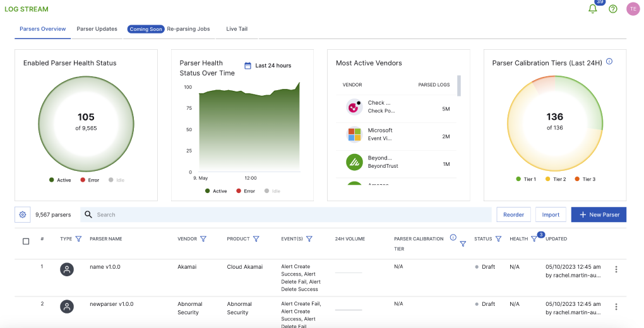644x328 pixels.
Task: Click the LOG STREAM title
Action: point(27,9)
